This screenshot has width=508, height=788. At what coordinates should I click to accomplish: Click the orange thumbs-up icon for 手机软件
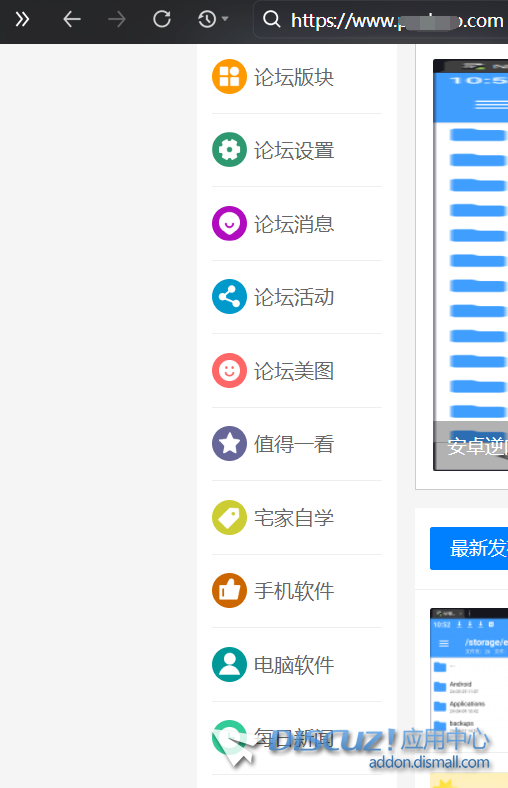(x=229, y=590)
